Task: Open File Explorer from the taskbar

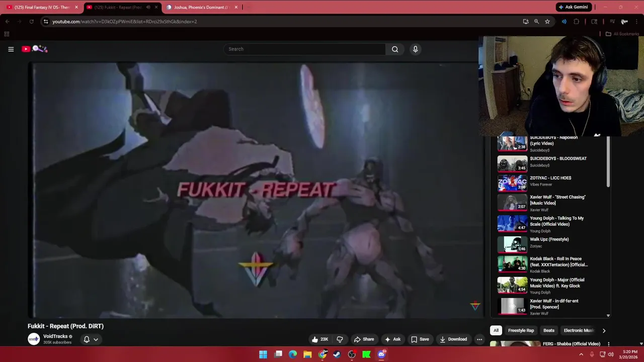Action: tap(307, 354)
